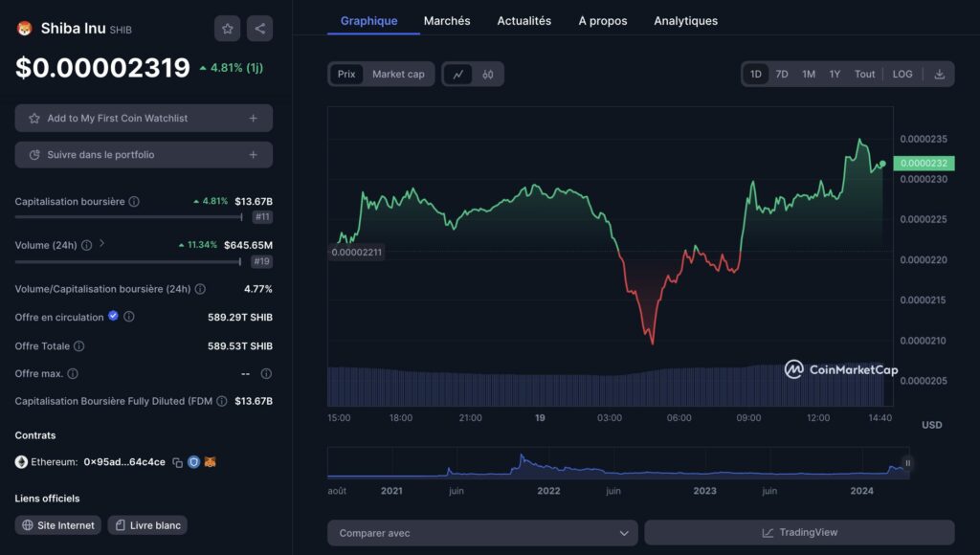Switch chart to Prix
Viewport: 980px width, 555px height.
(346, 75)
